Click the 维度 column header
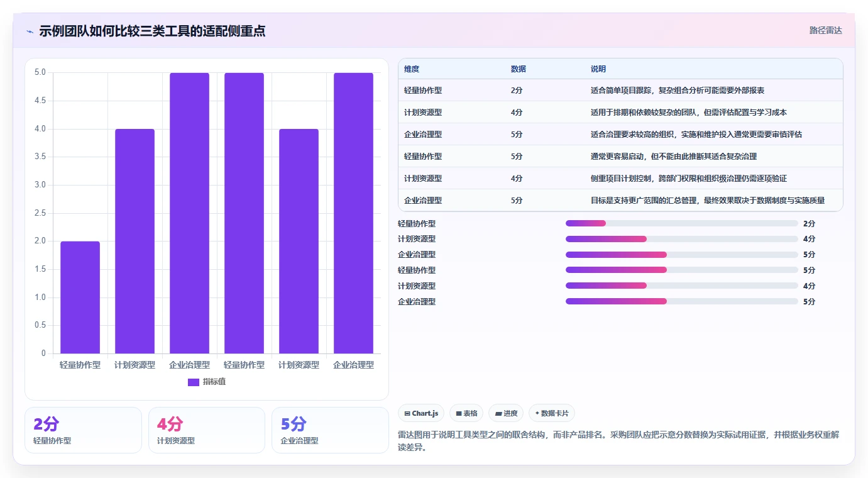Image resolution: width=868 pixels, height=478 pixels. pyautogui.click(x=412, y=69)
